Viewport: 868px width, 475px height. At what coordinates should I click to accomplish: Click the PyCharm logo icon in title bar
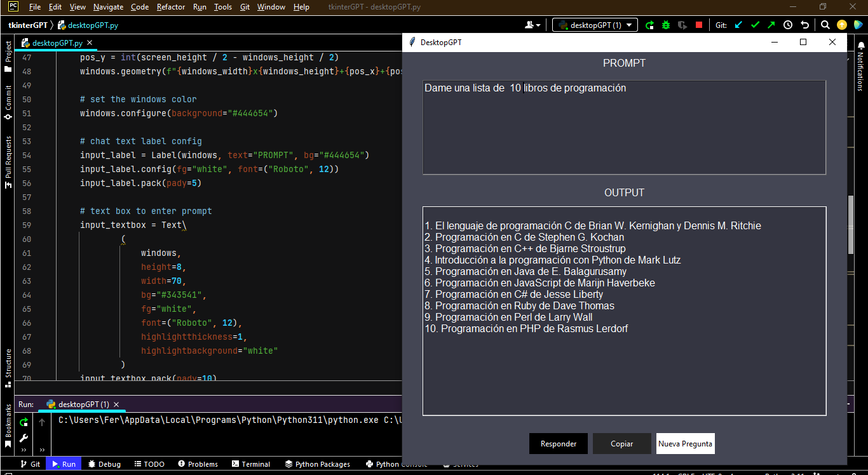[13, 7]
